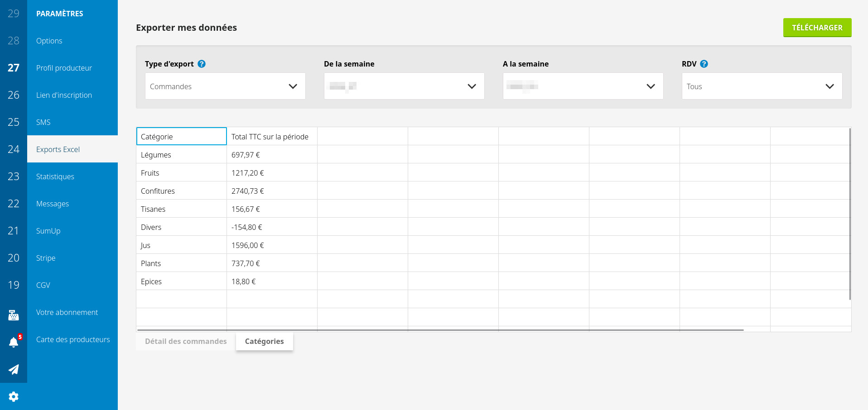This screenshot has height=410, width=868.
Task: Click the table's horizontal scrollbar
Action: click(439, 330)
